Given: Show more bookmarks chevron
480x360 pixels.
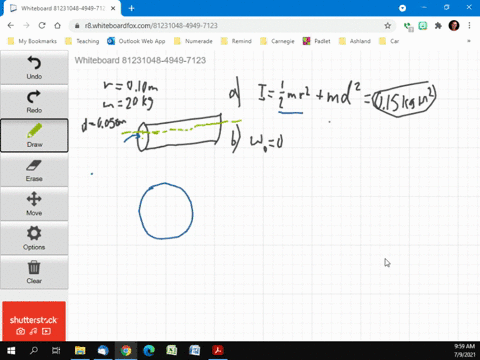Looking at the screenshot, I should click(469, 41).
